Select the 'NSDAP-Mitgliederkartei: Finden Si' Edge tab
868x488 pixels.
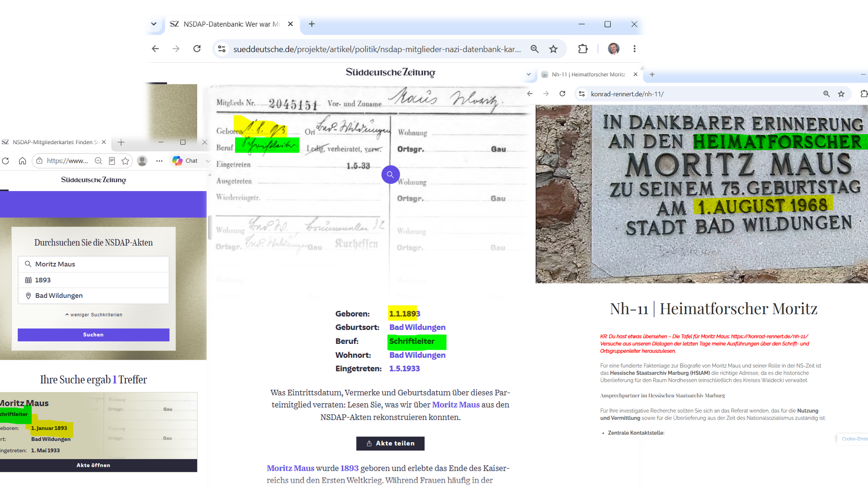click(x=54, y=142)
